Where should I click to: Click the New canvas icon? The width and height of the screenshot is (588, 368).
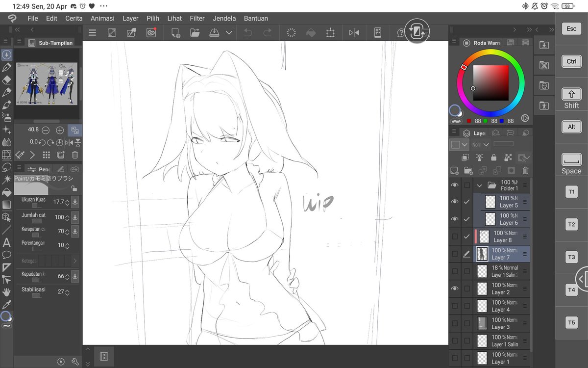click(x=175, y=33)
